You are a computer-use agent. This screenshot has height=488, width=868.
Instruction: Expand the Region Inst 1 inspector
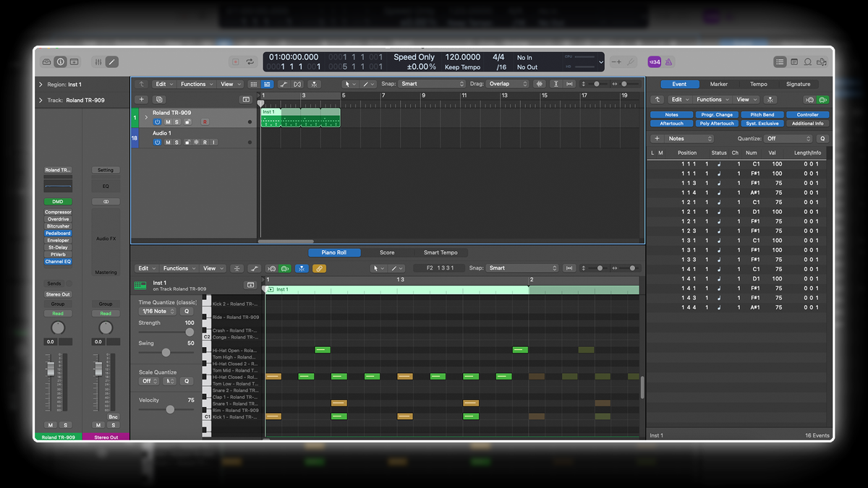(41, 85)
